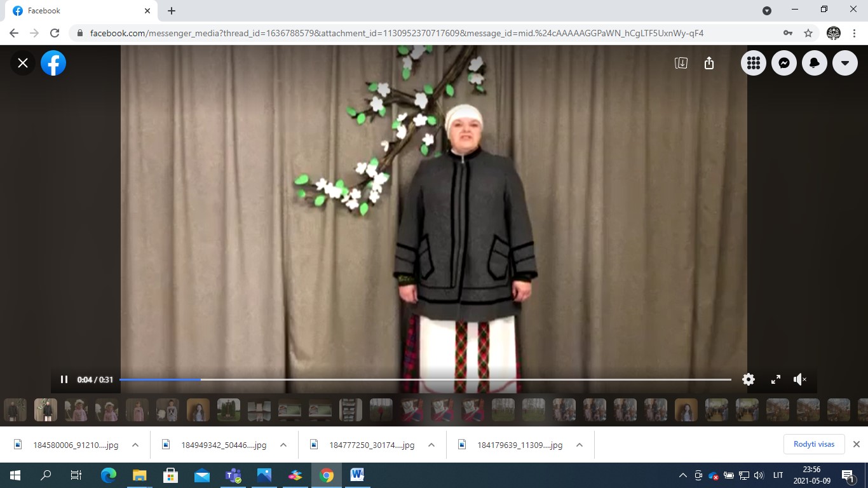Open Windows Start menu
The height and width of the screenshot is (488, 868).
coord(15,475)
